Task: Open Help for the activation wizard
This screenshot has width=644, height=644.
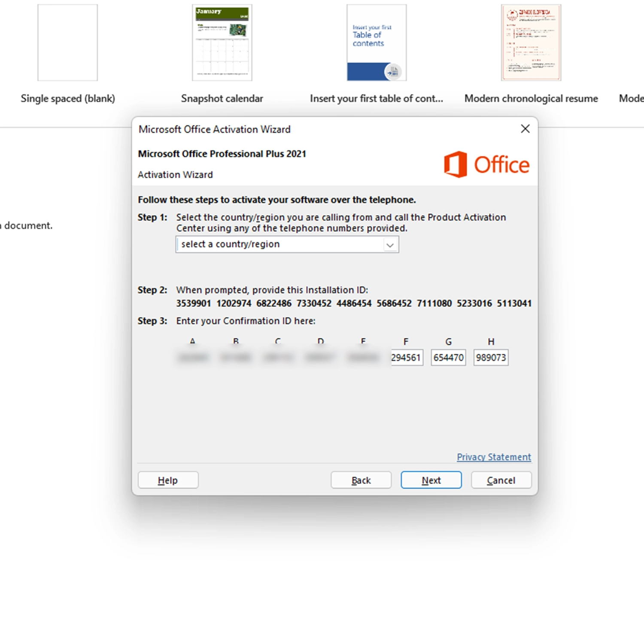Action: (168, 480)
